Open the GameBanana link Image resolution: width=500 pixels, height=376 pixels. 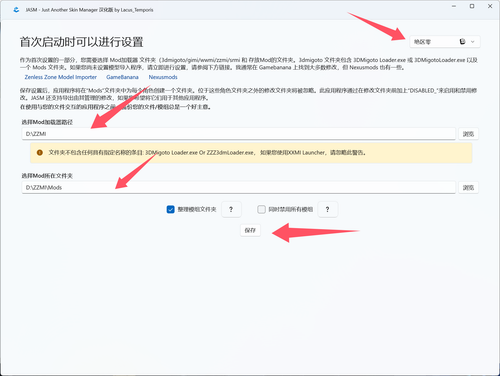[122, 77]
